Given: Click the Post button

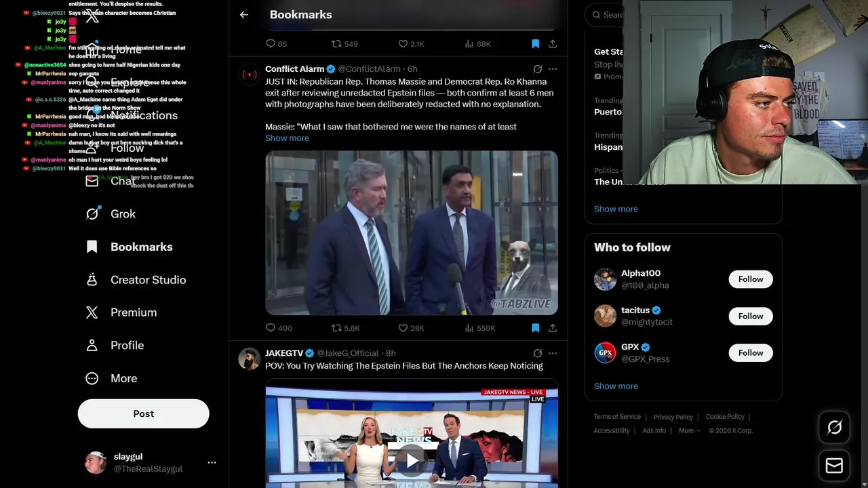Looking at the screenshot, I should pyautogui.click(x=144, y=413).
